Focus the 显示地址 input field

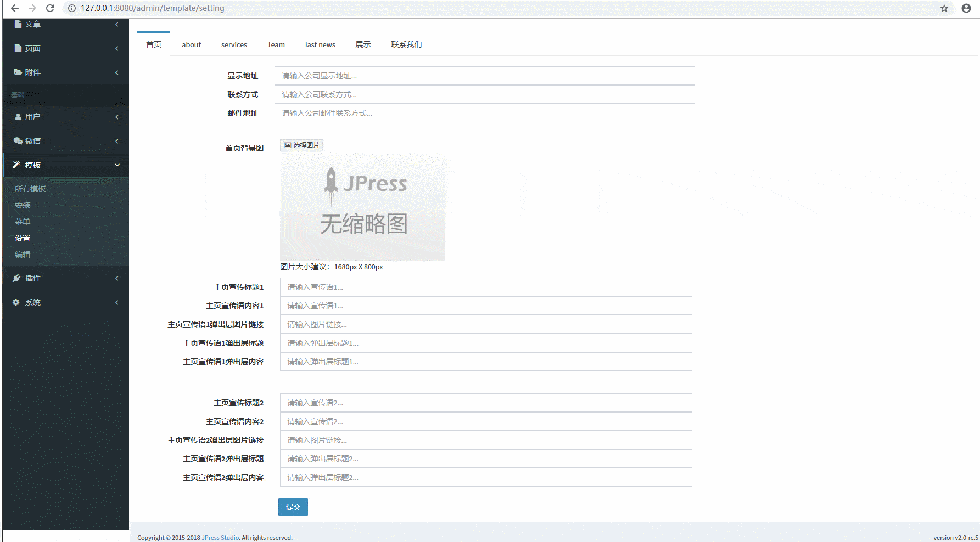coord(484,76)
